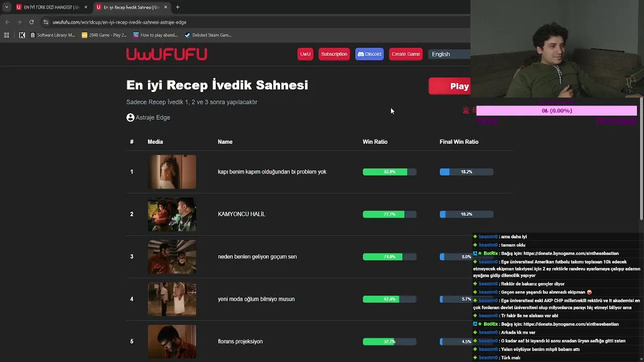Viewport: 644px width, 362px height.
Task: Open the KAMYONCU HALİL thumbnail
Action: pyautogui.click(x=172, y=214)
